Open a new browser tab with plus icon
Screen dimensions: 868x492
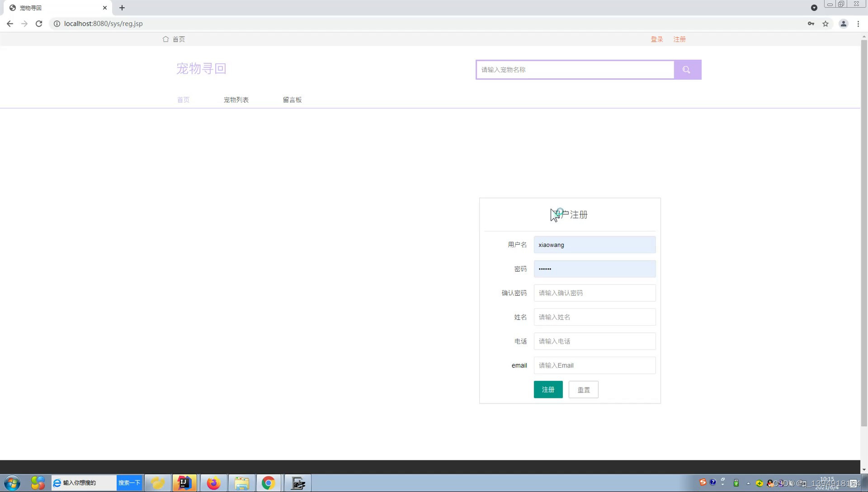(x=122, y=8)
